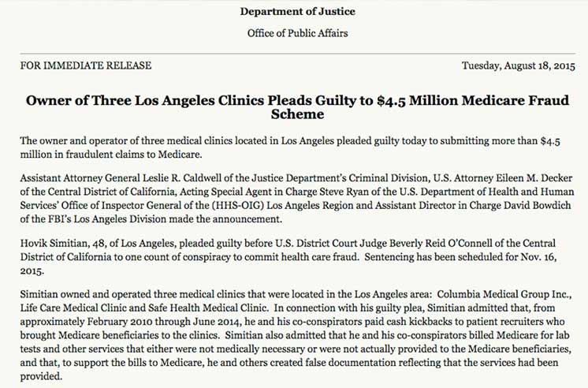Click the Office of Public Affairs subtitle
588x388 pixels.
(297, 33)
